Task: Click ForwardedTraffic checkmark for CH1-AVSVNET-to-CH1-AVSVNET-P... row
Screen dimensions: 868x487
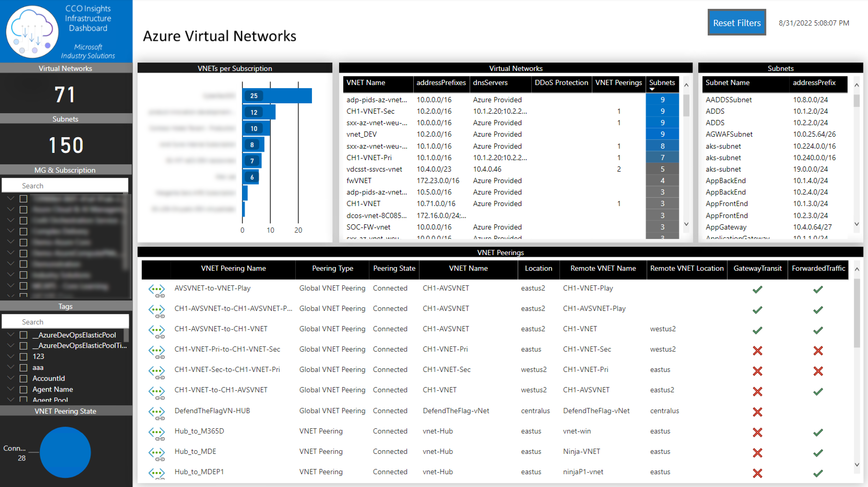Action: pyautogui.click(x=818, y=310)
